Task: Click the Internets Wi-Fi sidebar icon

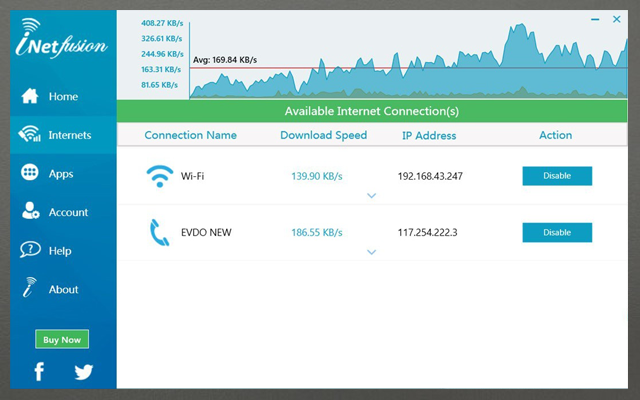Action: (x=30, y=135)
